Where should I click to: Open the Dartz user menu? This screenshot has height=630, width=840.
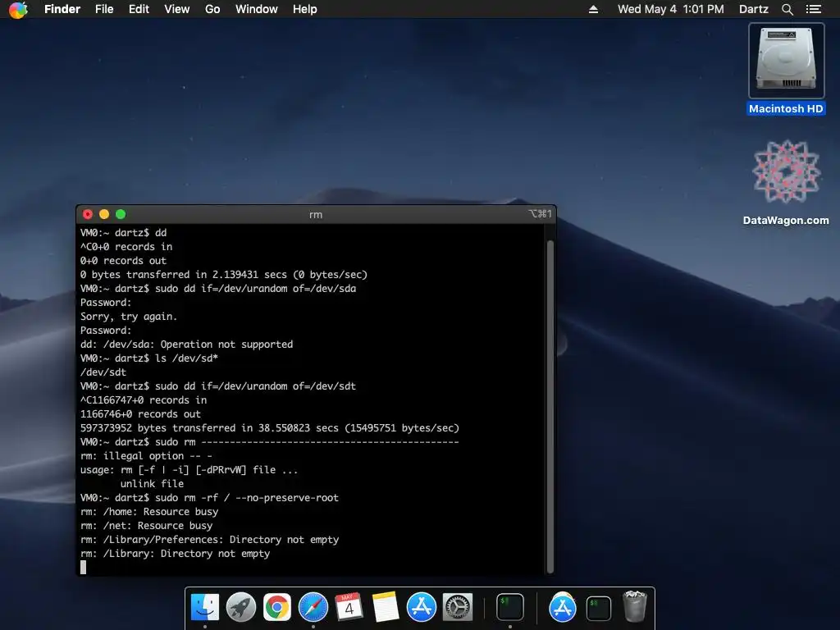click(754, 9)
